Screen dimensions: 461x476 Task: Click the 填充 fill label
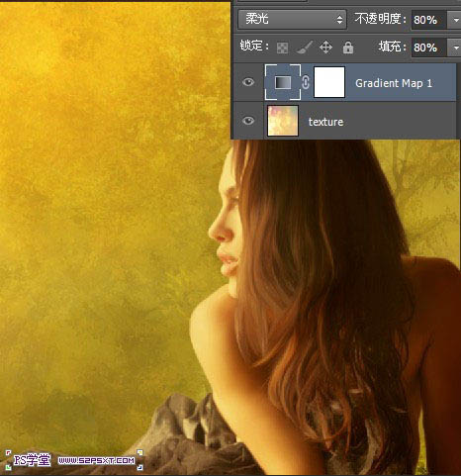pyautogui.click(x=393, y=47)
